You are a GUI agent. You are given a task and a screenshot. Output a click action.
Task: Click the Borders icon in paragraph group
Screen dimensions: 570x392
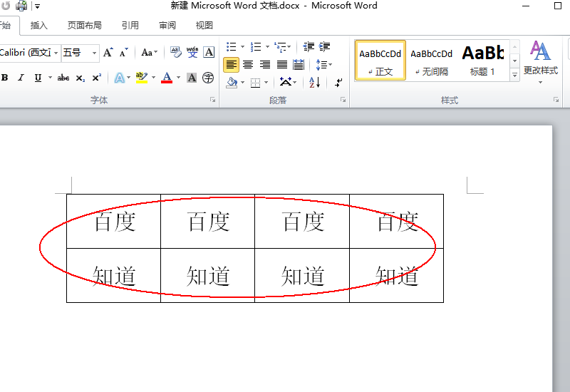256,83
